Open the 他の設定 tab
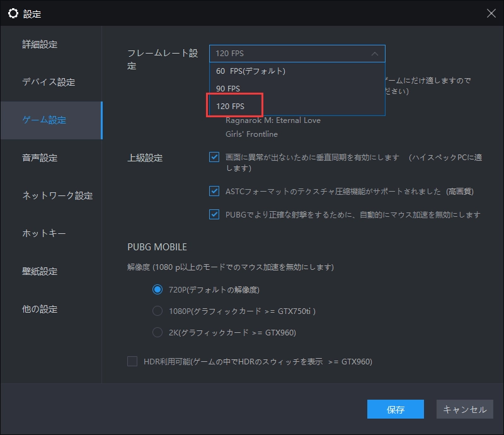Screen dimensions: 504x435 (x=52, y=309)
